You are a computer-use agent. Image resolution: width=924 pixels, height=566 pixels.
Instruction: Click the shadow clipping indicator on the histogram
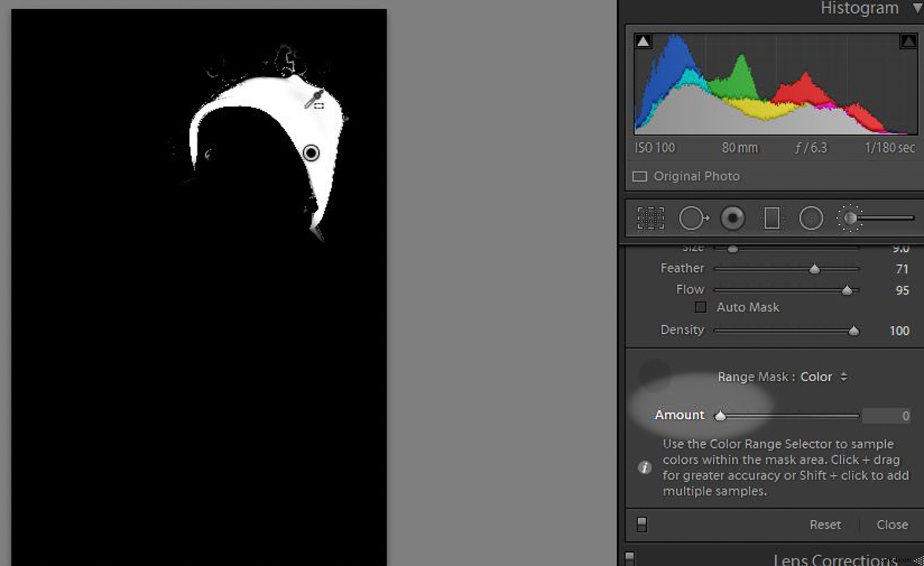click(x=642, y=40)
